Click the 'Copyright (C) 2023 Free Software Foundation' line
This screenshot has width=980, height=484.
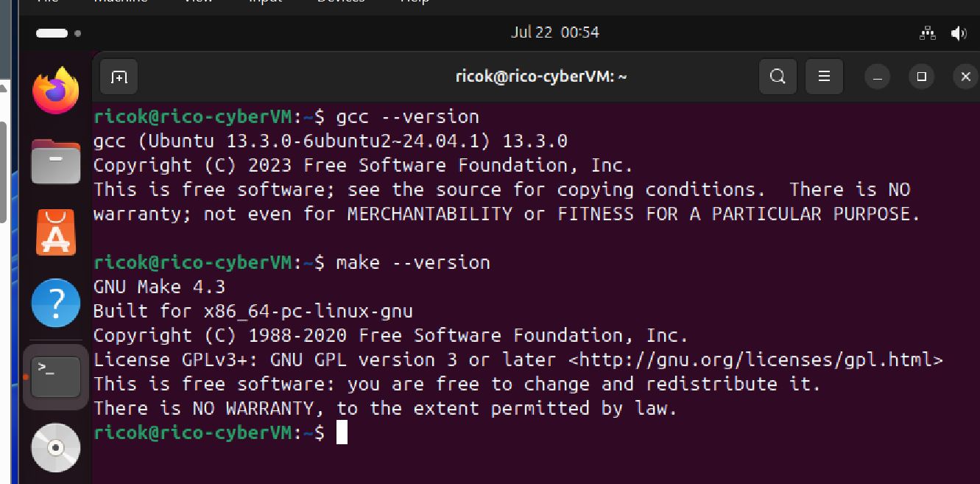click(x=363, y=166)
